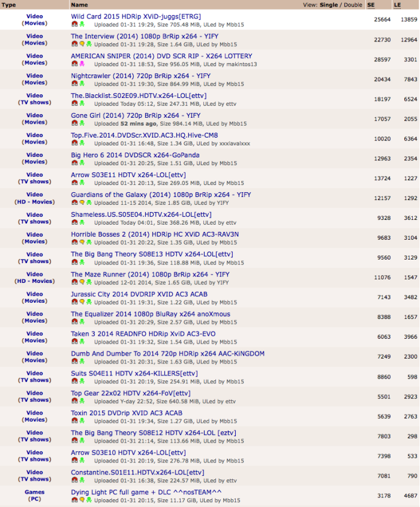Open Jurassic City 2014 DVDRIP torrent
The width and height of the screenshot is (420, 507).
point(139,294)
